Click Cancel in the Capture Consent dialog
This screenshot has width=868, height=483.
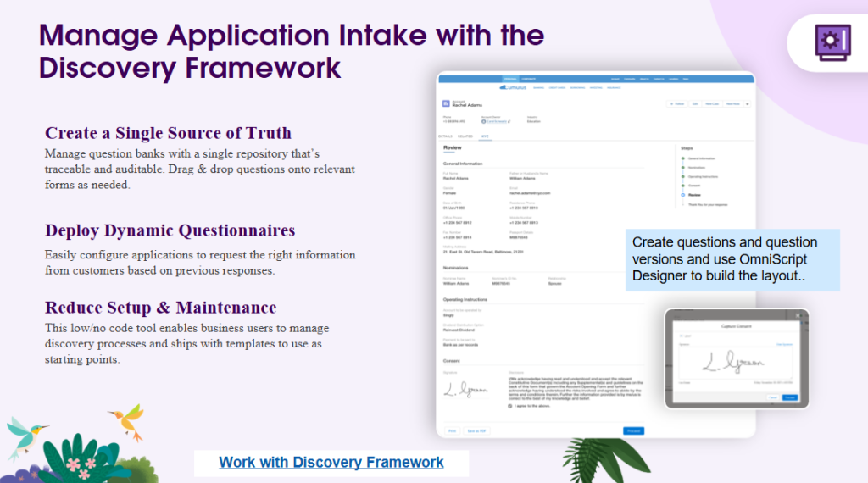[772, 397]
